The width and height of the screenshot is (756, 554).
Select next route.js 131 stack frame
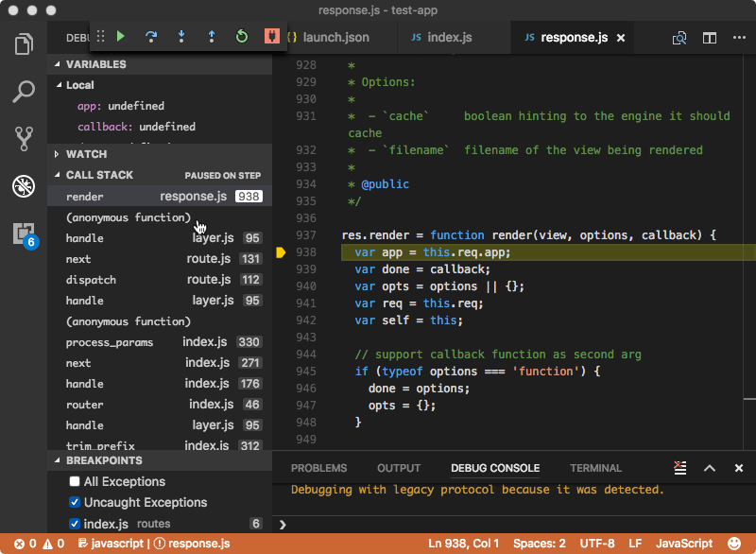pyautogui.click(x=160, y=259)
